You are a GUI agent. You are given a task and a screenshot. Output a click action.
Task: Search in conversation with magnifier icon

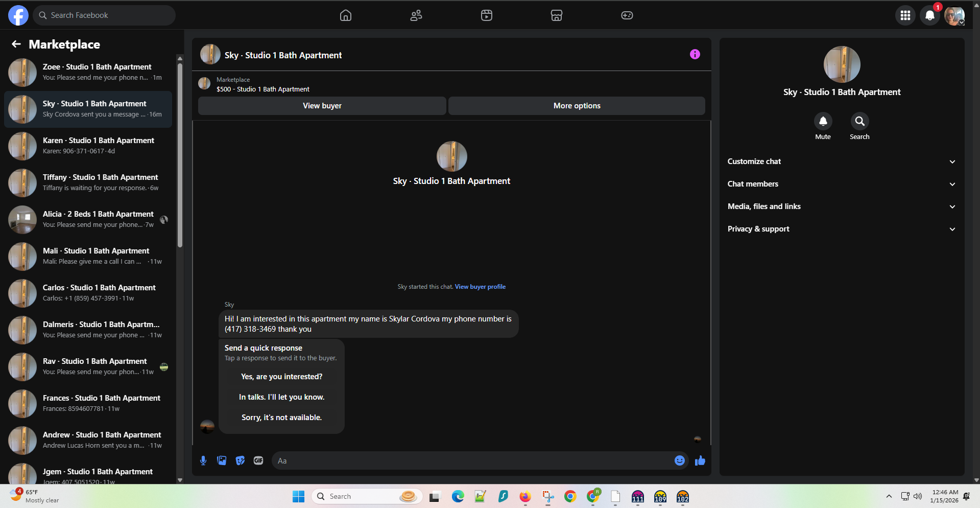click(859, 121)
